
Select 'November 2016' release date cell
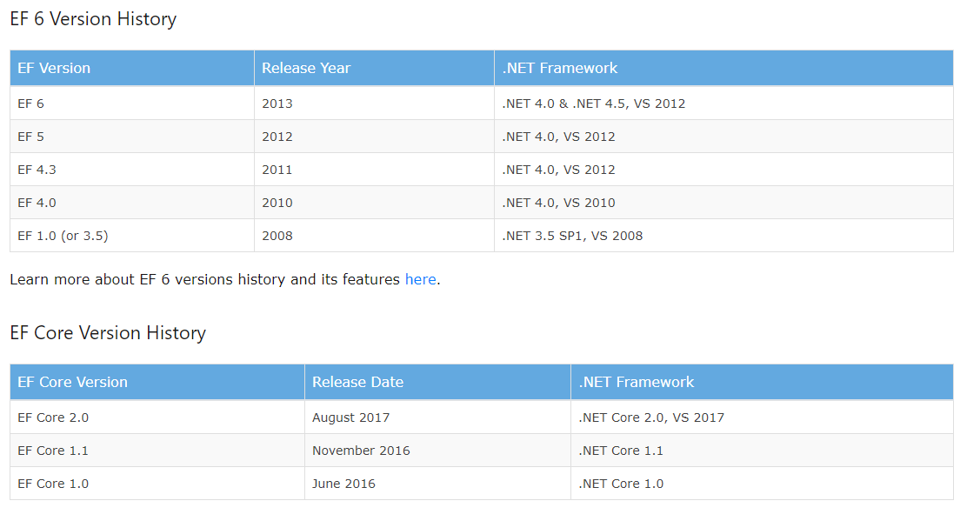437,451
